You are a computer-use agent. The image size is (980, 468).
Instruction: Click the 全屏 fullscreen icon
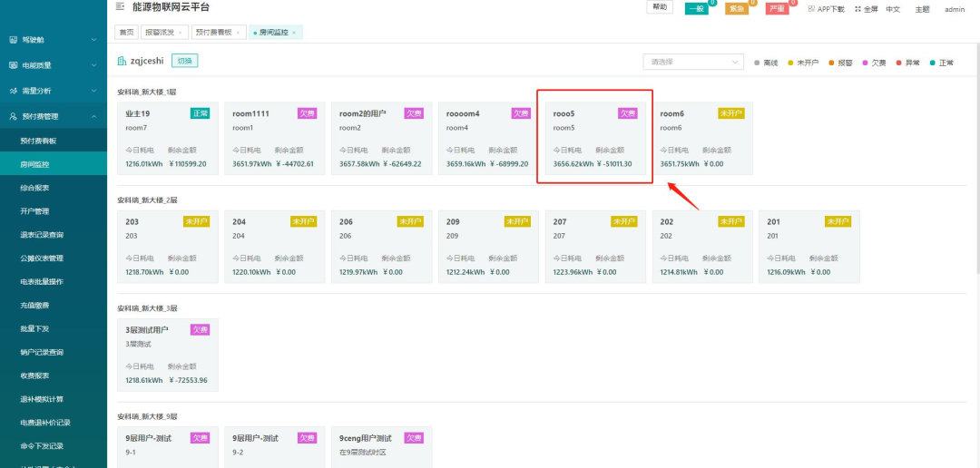[857, 9]
